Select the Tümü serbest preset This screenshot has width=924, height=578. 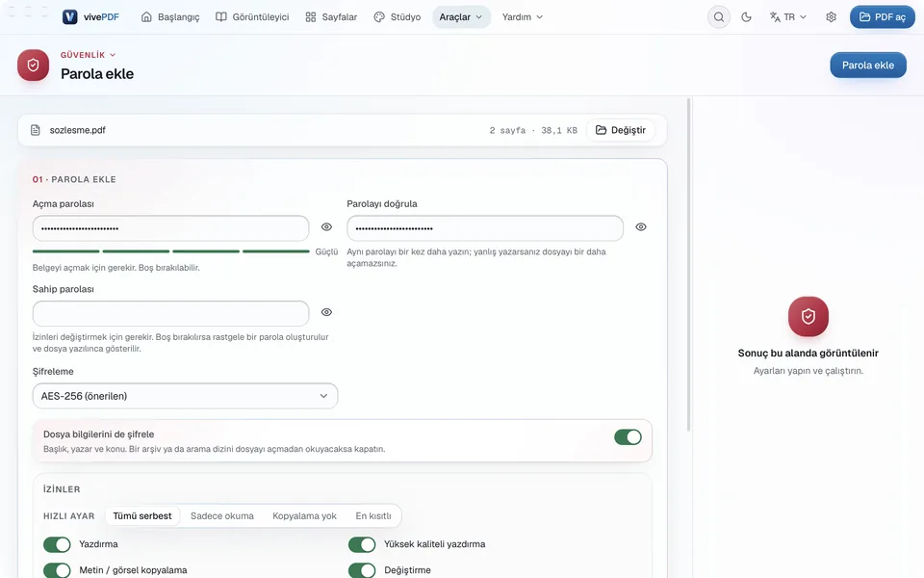click(x=142, y=516)
